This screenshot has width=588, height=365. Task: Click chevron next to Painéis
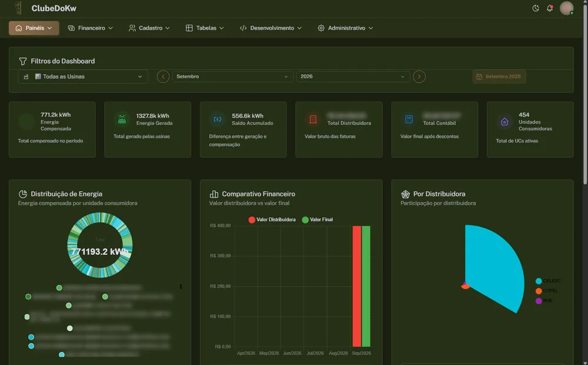(x=49, y=28)
